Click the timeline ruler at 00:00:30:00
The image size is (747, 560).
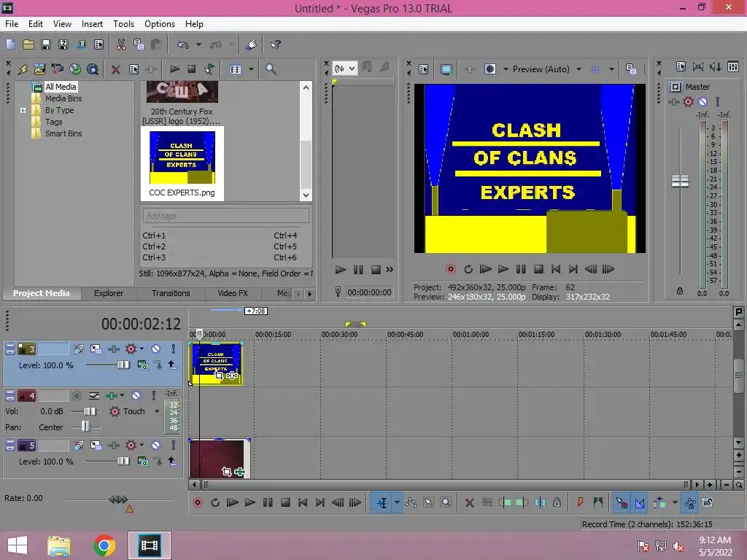[340, 334]
